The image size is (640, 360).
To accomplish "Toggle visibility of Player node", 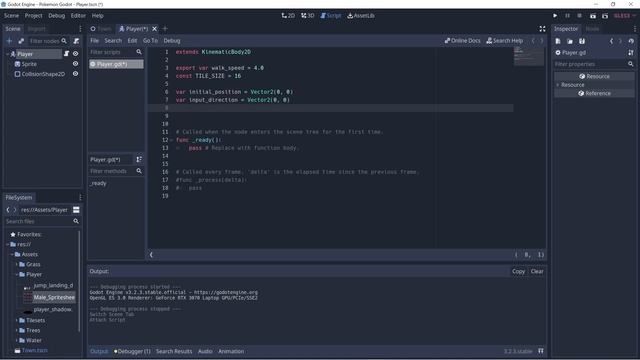I will pos(76,54).
